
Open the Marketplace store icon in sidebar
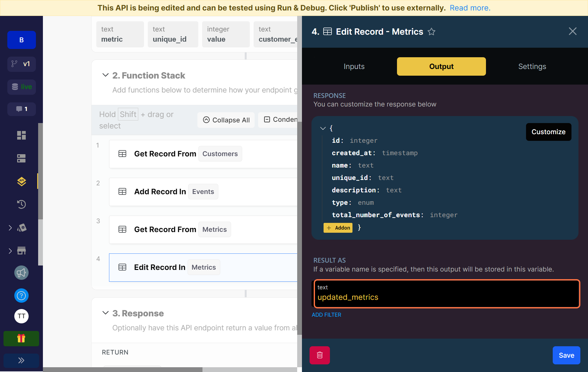click(x=22, y=251)
